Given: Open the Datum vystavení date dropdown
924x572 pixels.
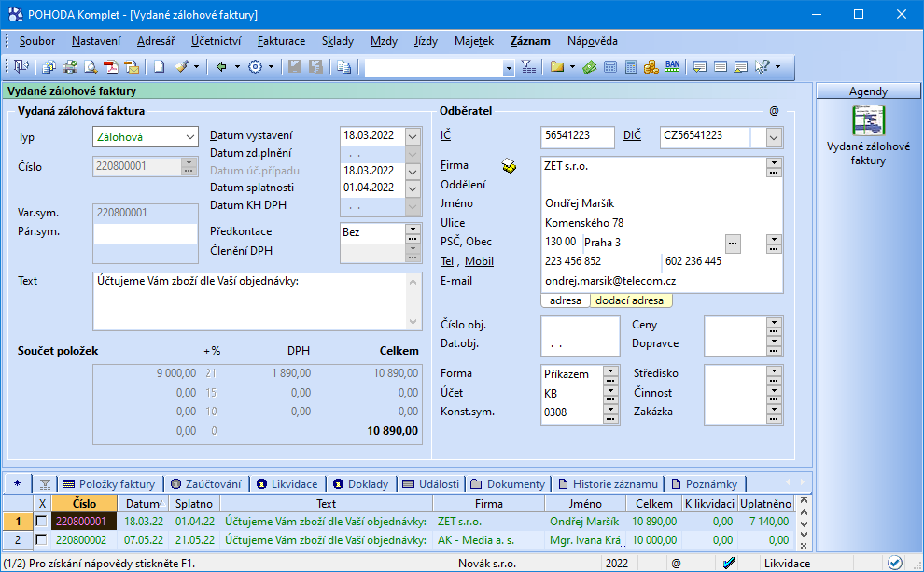Looking at the screenshot, I should (413, 136).
